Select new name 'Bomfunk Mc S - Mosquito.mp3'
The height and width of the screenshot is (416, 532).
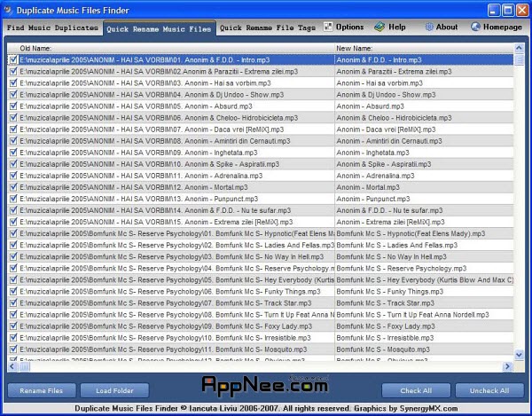click(x=383, y=349)
